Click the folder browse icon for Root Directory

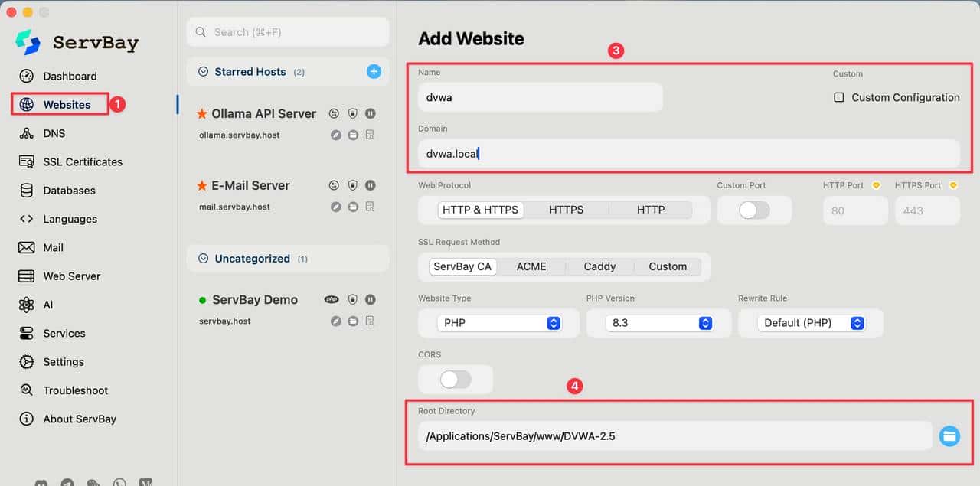click(949, 436)
